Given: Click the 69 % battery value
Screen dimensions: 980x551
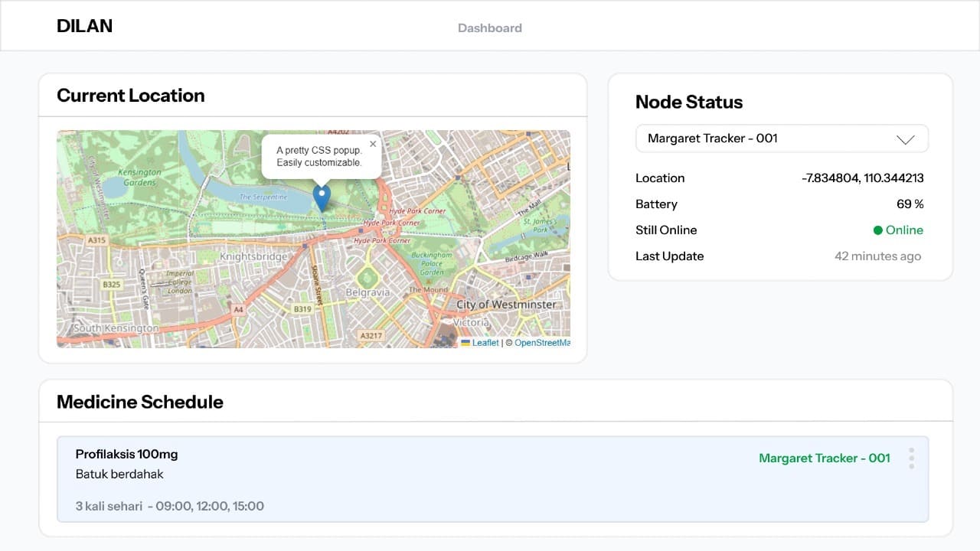Looking at the screenshot, I should click(x=910, y=204).
